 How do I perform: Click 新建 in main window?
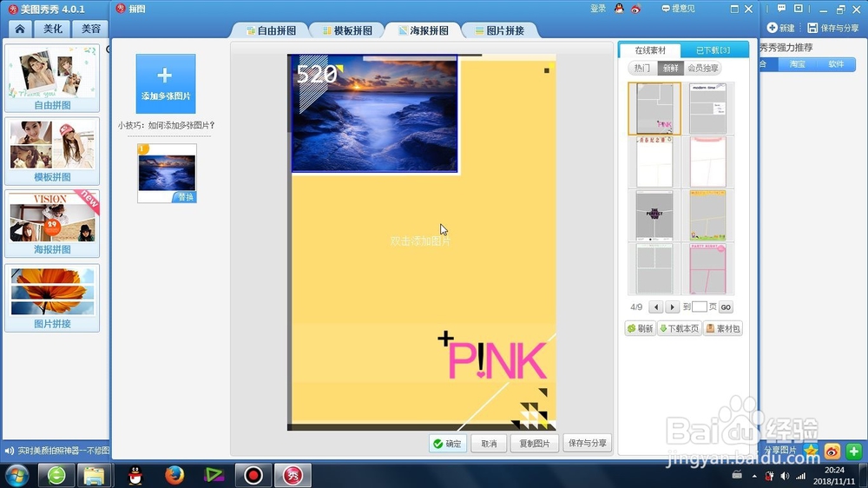tap(781, 28)
